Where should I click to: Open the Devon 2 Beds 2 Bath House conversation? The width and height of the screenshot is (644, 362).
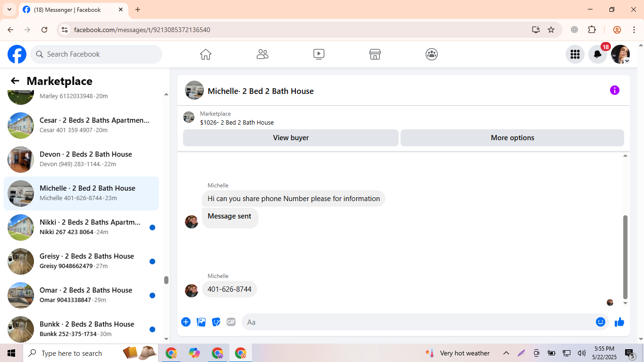click(81, 160)
